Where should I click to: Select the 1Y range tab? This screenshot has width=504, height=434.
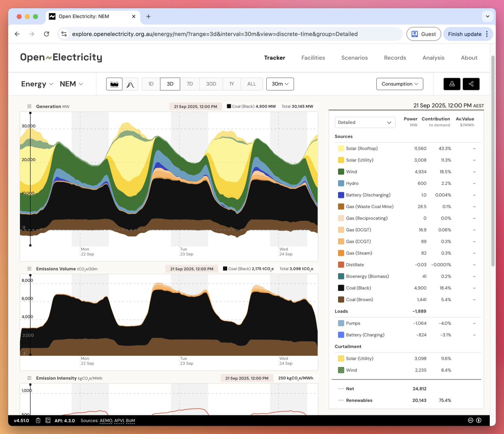click(232, 84)
